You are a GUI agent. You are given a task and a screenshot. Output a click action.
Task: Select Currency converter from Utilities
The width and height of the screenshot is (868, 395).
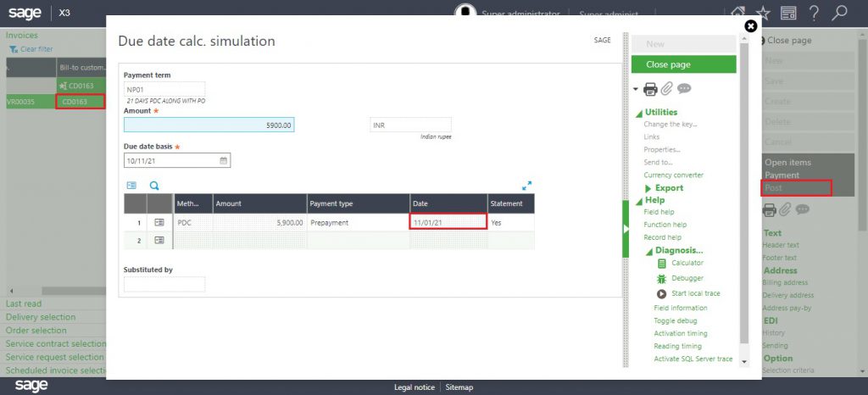coord(673,175)
